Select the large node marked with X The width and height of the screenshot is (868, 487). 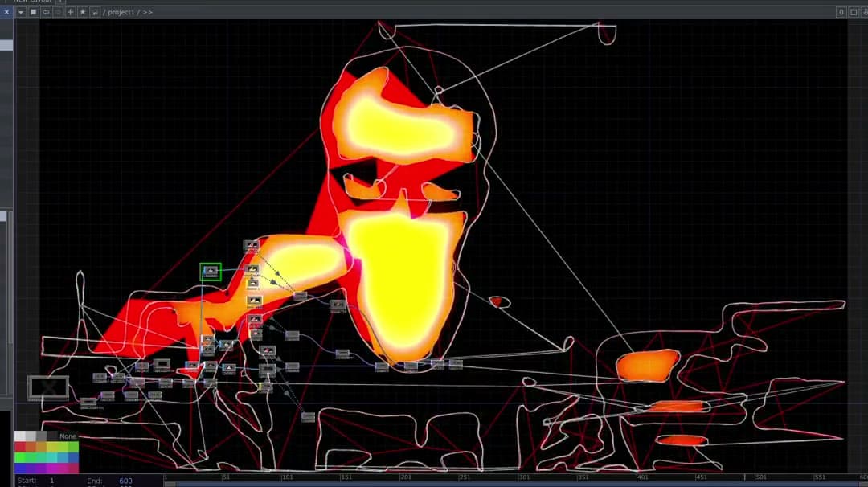coord(49,387)
